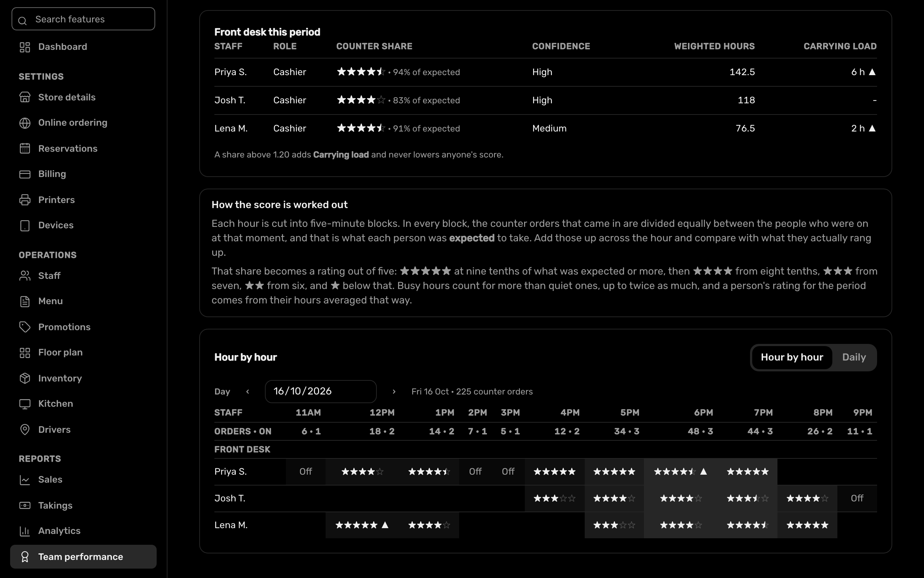Click the Staff people icon

(x=25, y=276)
